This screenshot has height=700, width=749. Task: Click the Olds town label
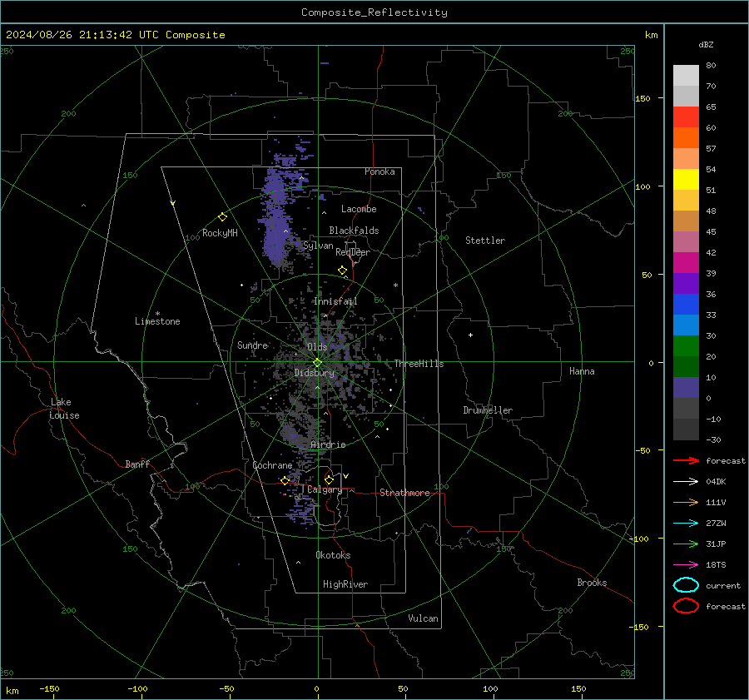click(317, 347)
